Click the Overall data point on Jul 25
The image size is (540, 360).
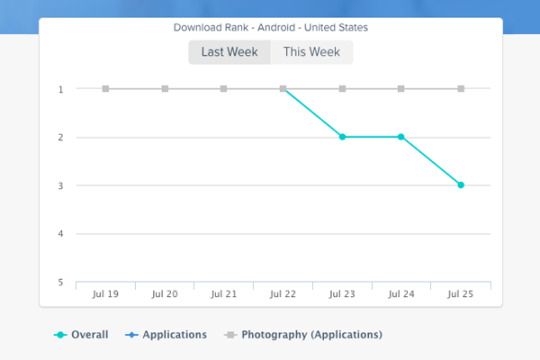click(461, 185)
